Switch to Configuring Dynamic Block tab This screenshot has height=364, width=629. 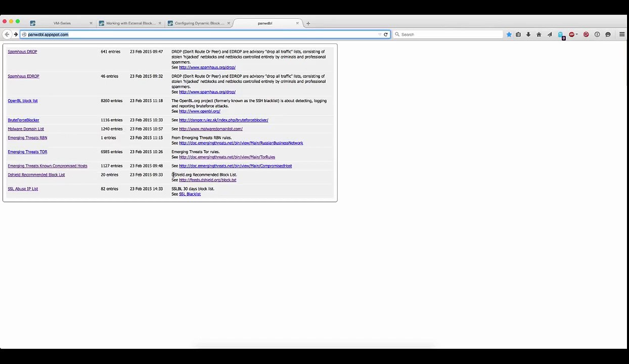tap(199, 23)
